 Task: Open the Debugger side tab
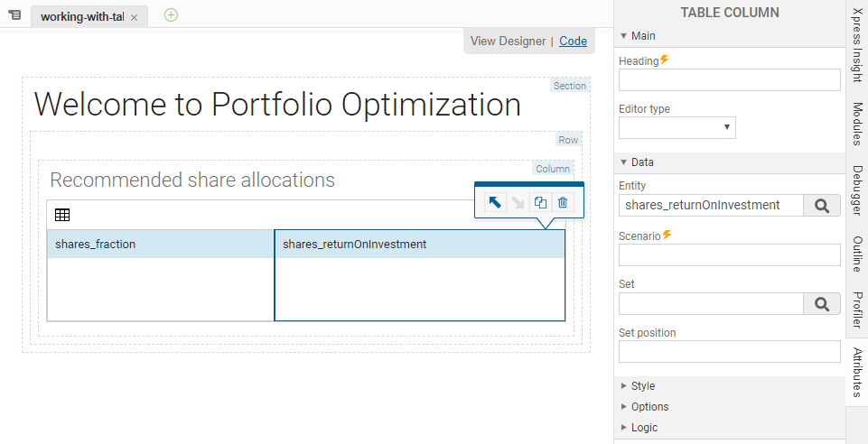coord(856,190)
